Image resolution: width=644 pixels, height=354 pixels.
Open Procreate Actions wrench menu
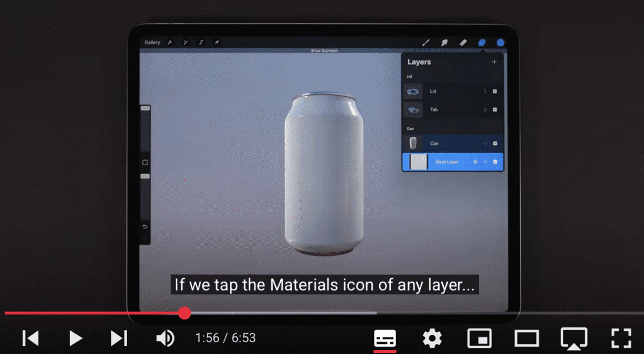pyautogui.click(x=169, y=42)
